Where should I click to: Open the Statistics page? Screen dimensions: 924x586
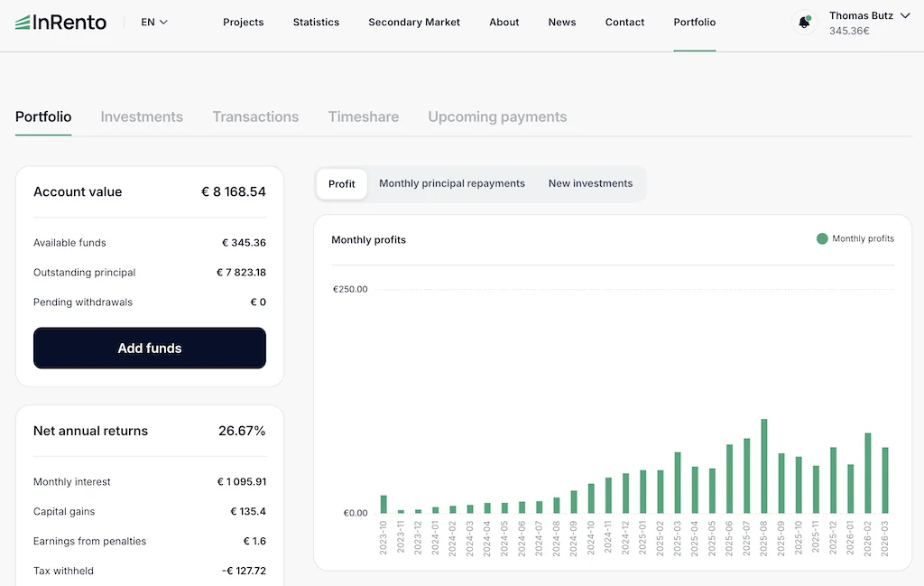click(x=316, y=23)
